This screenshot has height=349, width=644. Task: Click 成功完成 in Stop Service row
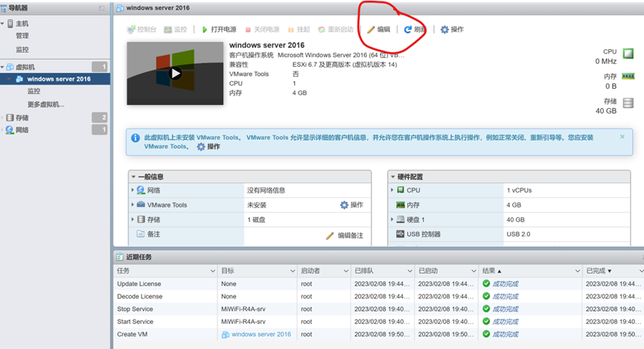click(506, 309)
